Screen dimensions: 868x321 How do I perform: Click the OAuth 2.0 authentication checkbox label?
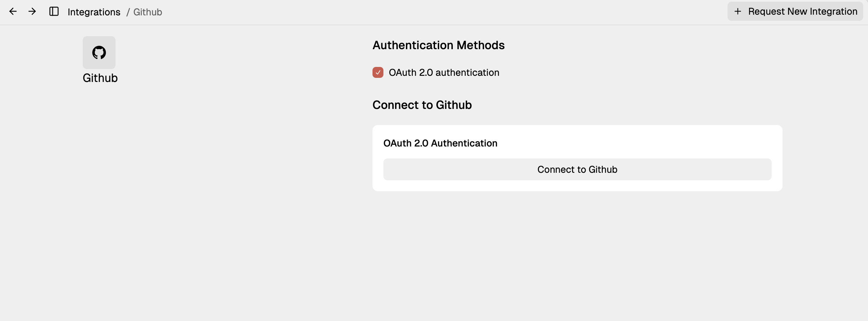(x=444, y=72)
